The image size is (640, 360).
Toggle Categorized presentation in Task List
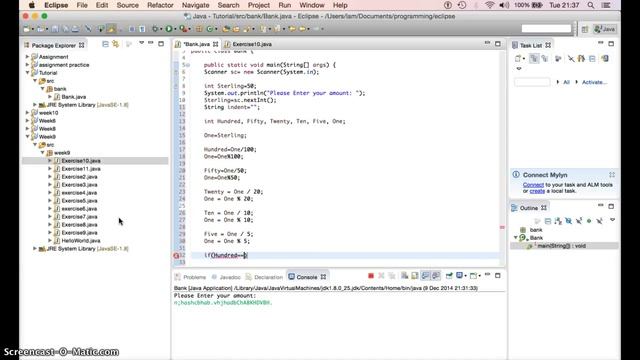(x=534, y=59)
